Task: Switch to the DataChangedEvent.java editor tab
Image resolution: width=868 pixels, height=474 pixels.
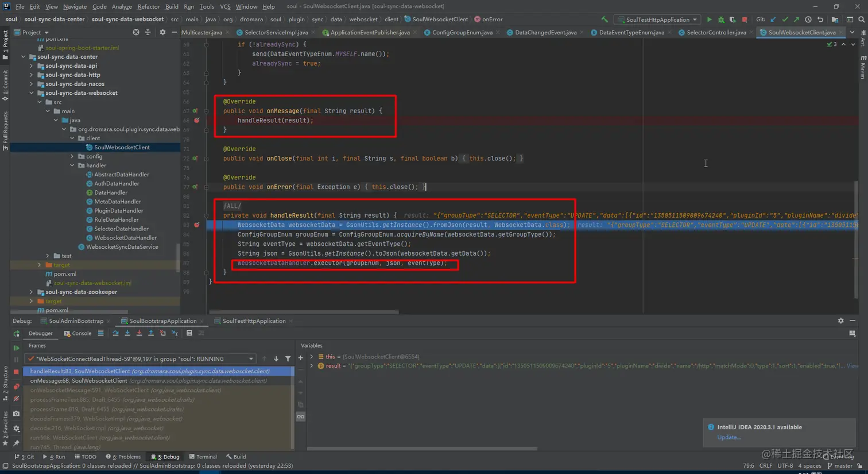Action: [x=545, y=33]
